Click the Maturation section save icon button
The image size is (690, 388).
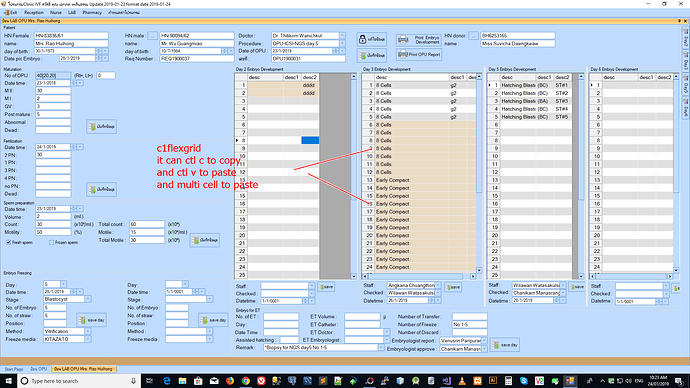tap(102, 127)
